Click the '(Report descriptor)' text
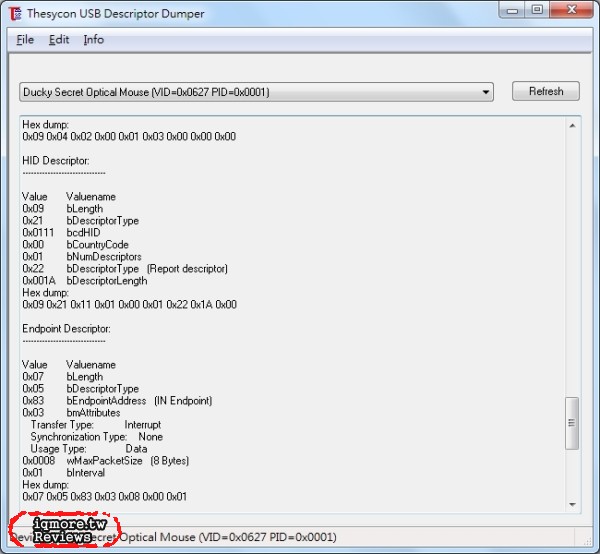Image resolution: width=600 pixels, height=554 pixels. pyautogui.click(x=187, y=269)
